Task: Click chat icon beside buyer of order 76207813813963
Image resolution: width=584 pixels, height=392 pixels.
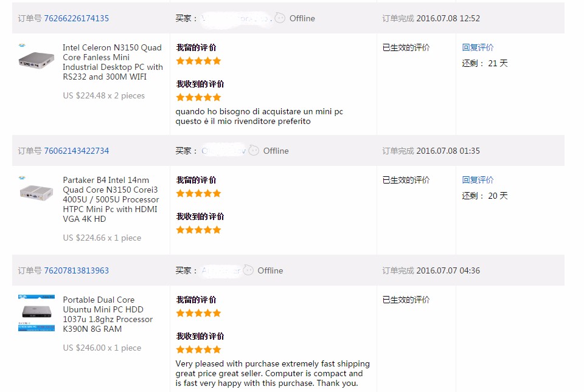Action: 248,270
